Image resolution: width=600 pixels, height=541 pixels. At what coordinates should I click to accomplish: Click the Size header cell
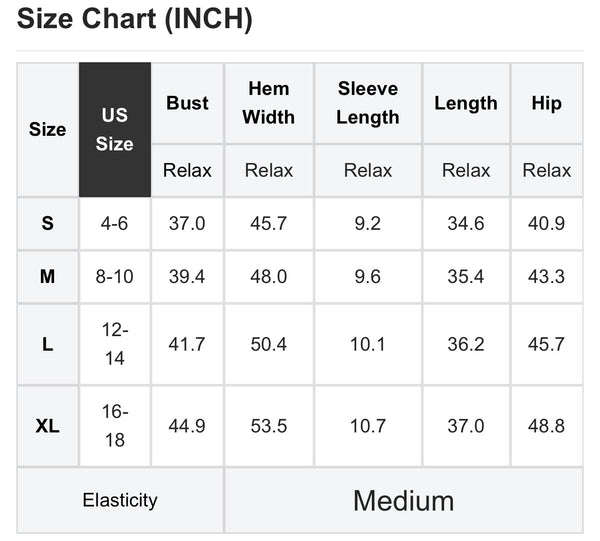[x=48, y=130]
